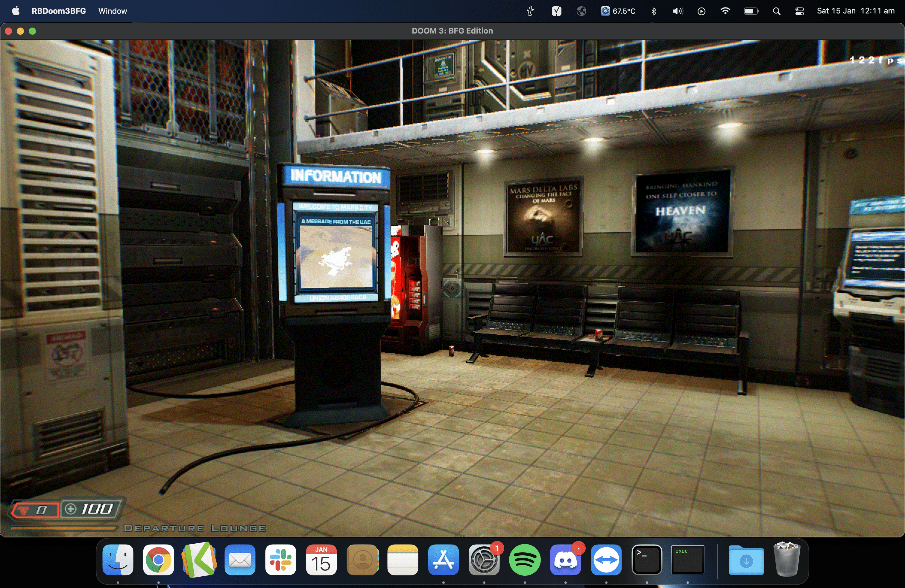Open TeamViewer from the Dock
The width and height of the screenshot is (905, 588).
click(607, 560)
